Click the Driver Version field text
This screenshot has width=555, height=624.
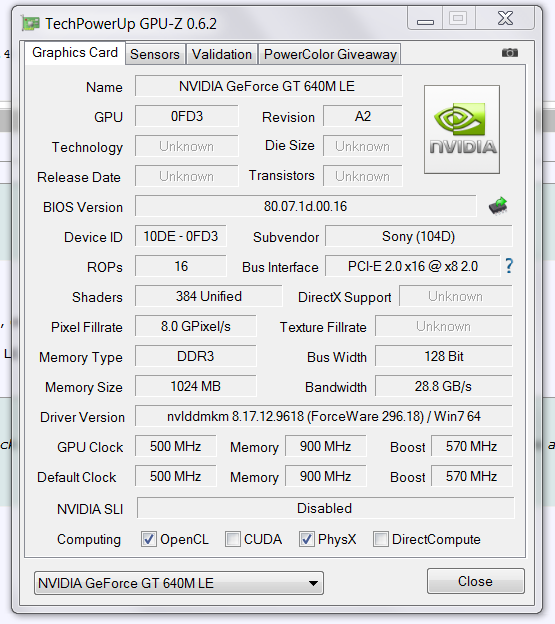click(x=324, y=416)
